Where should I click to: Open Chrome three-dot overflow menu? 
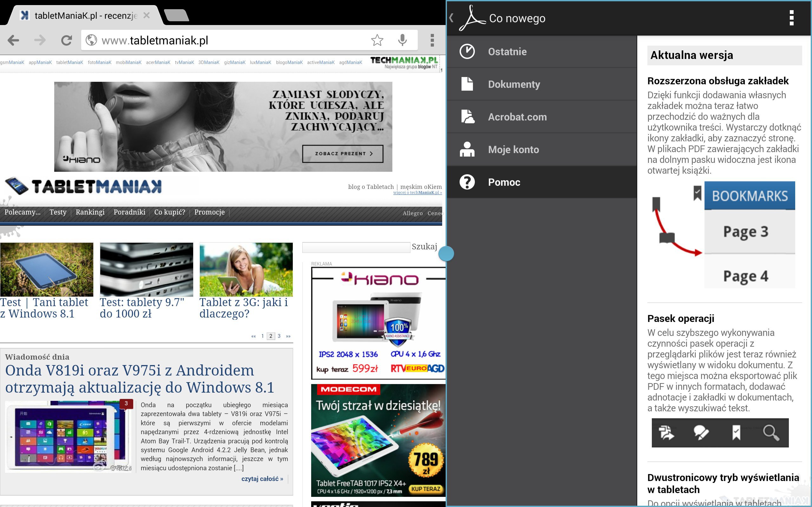pos(432,40)
